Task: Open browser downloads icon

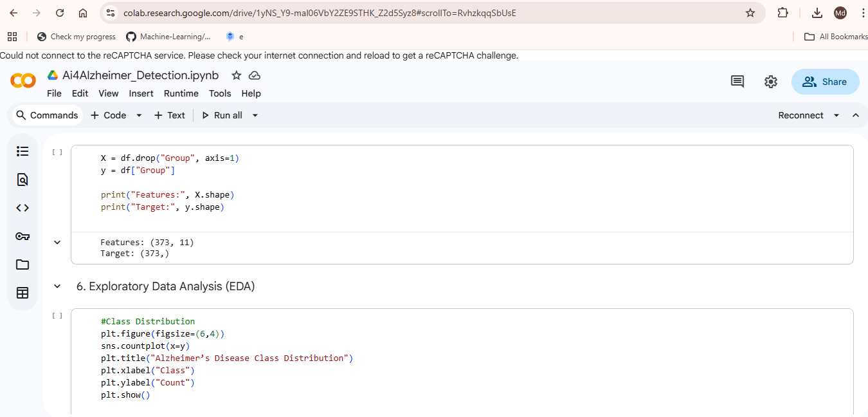Action: click(x=817, y=13)
